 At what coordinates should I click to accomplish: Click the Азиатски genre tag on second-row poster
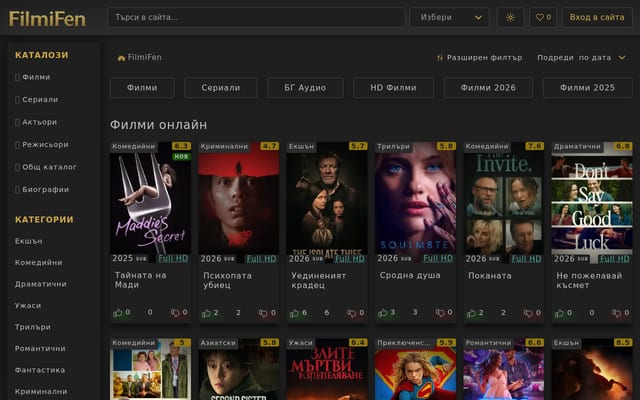pyautogui.click(x=218, y=343)
